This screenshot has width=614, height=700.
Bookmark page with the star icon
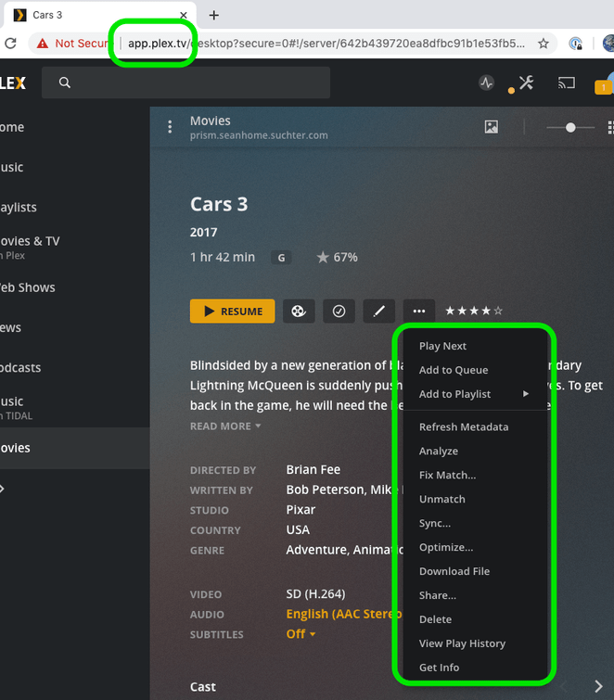[x=543, y=44]
